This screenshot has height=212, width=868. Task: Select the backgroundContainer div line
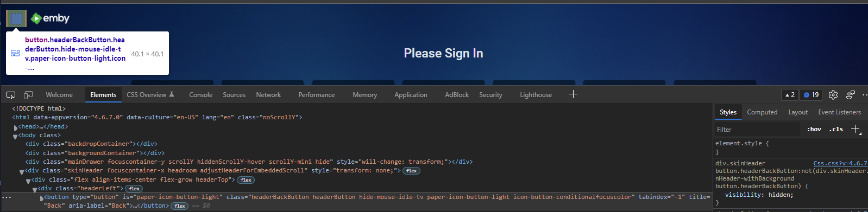coord(95,153)
